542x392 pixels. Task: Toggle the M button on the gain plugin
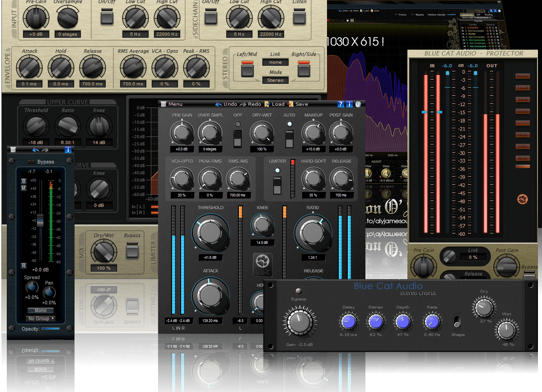point(24,187)
